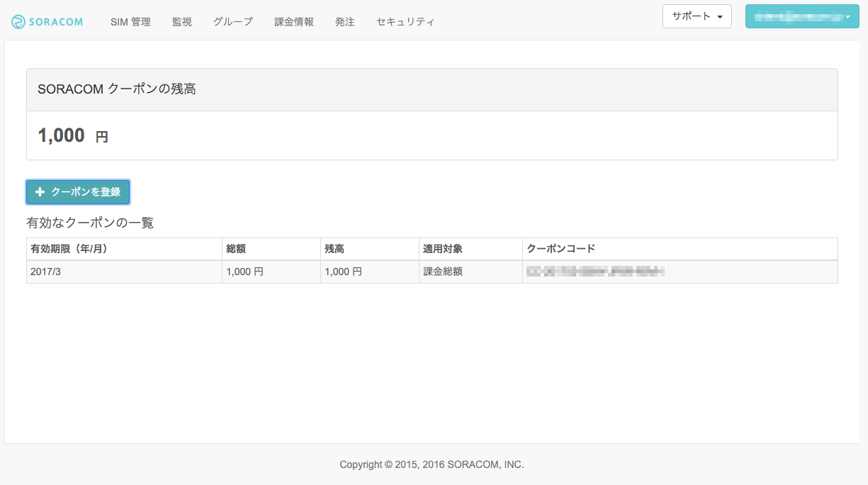This screenshot has width=868, height=485.
Task: Click the 適用対象 column header
Action: (470, 249)
